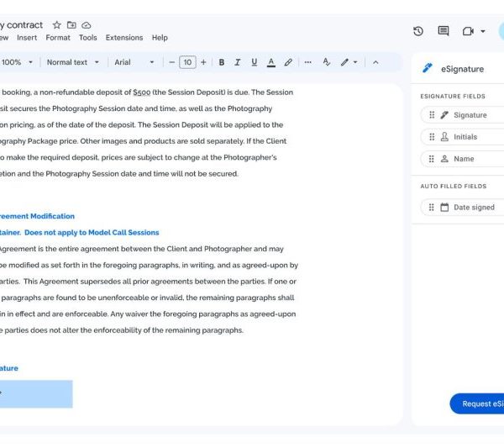Image resolution: width=504 pixels, height=448 pixels.
Task: Add the Date signed field
Action: click(x=462, y=207)
